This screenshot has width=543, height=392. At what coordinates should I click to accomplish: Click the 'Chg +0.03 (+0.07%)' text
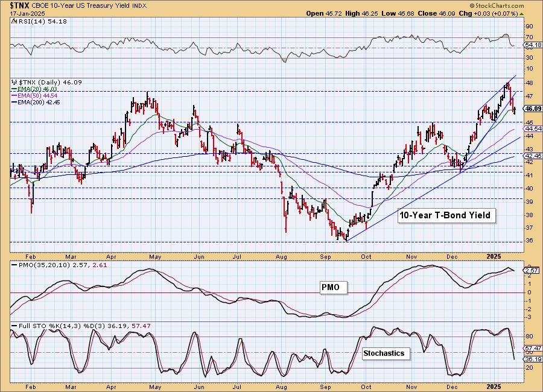click(x=488, y=13)
